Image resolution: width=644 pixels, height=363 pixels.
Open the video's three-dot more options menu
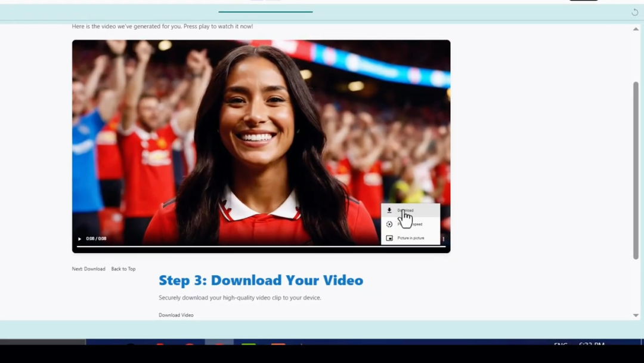point(444,239)
